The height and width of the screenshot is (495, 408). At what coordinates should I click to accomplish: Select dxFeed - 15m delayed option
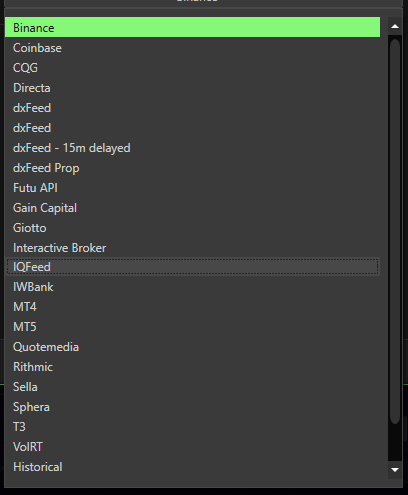point(192,148)
